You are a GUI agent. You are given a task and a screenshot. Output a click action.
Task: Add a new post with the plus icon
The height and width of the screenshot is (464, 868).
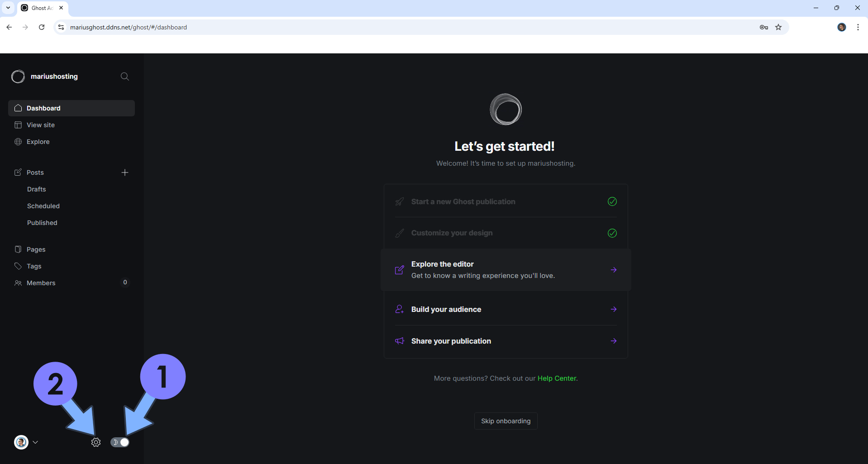click(125, 172)
